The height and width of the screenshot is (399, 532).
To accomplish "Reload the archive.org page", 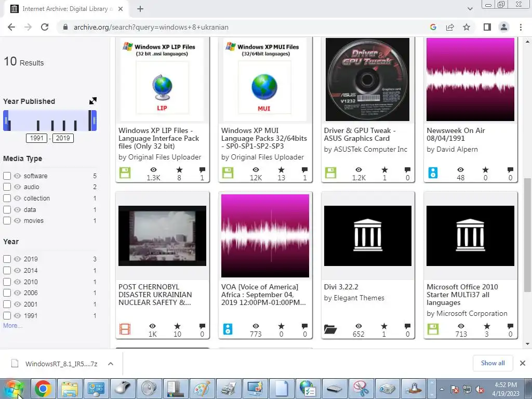I will coord(45,27).
